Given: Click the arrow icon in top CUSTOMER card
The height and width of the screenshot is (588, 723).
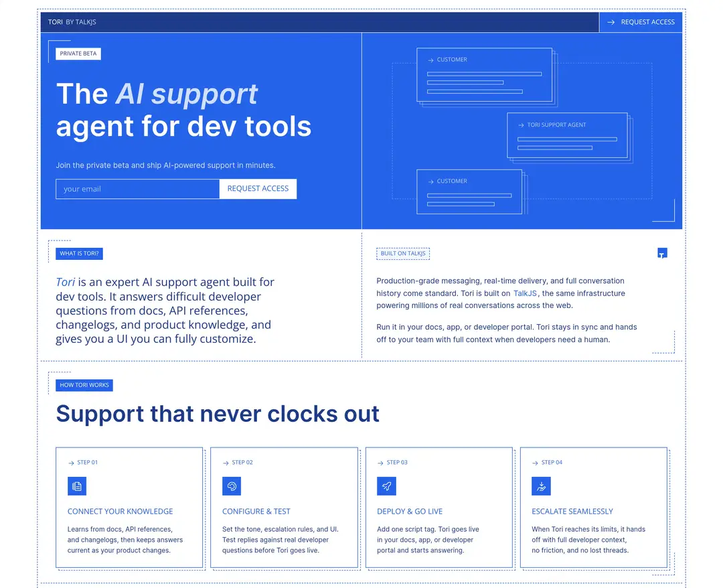Looking at the screenshot, I should click(x=430, y=60).
